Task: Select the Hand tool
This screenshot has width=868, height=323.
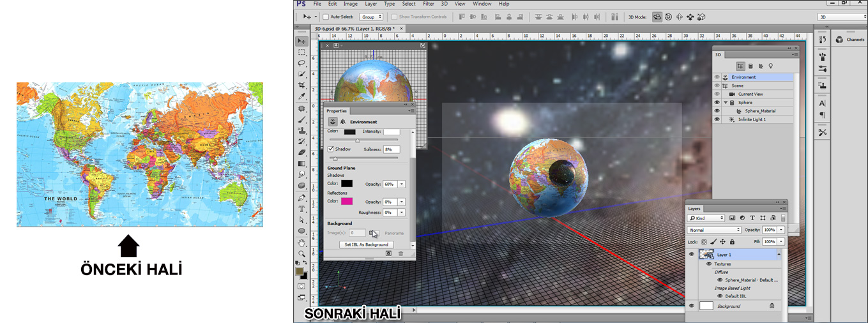Action: pos(302,242)
